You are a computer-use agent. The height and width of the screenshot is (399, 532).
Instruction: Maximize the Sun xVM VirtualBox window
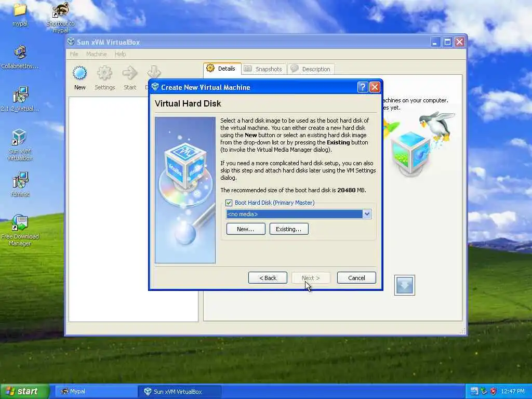pos(447,42)
